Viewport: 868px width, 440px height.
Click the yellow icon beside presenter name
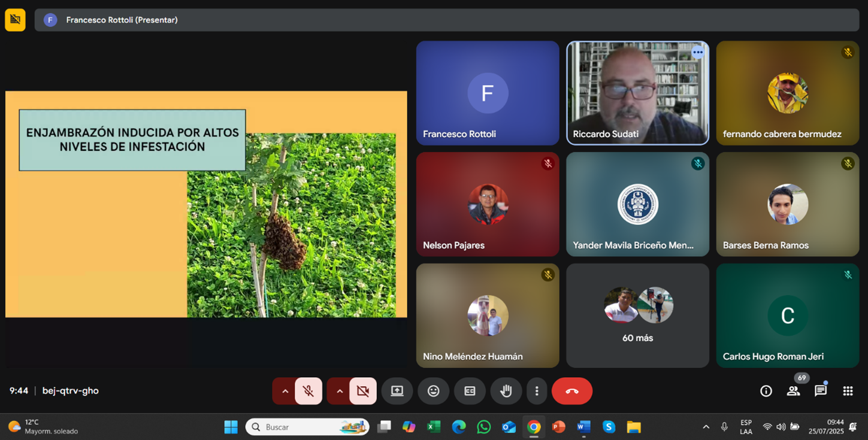[15, 20]
